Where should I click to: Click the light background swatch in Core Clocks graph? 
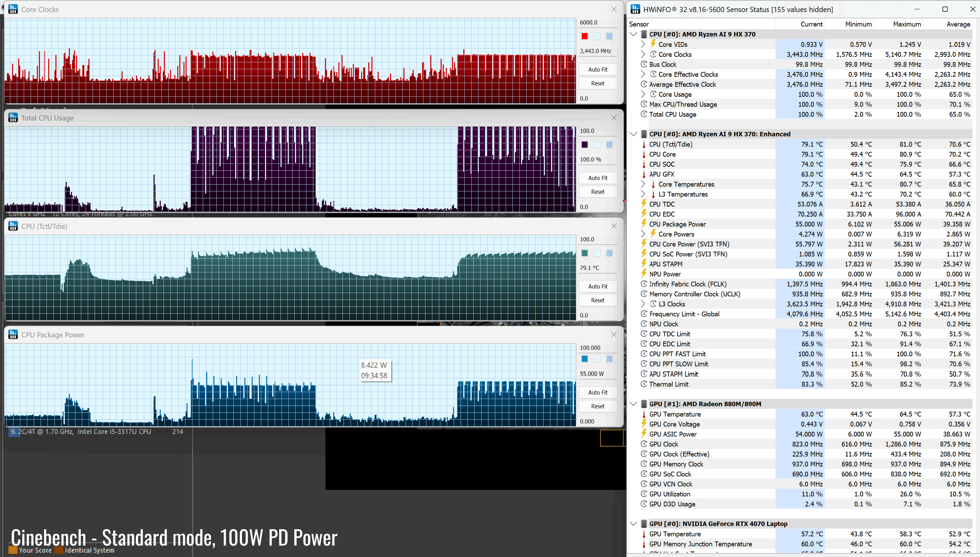click(597, 36)
